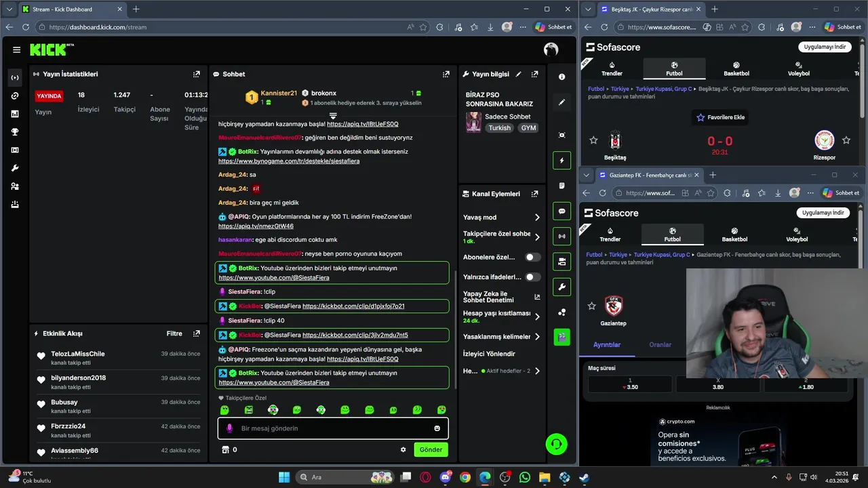868x488 pixels.
Task: Open the Kick hamburger menu
Action: pos(16,49)
